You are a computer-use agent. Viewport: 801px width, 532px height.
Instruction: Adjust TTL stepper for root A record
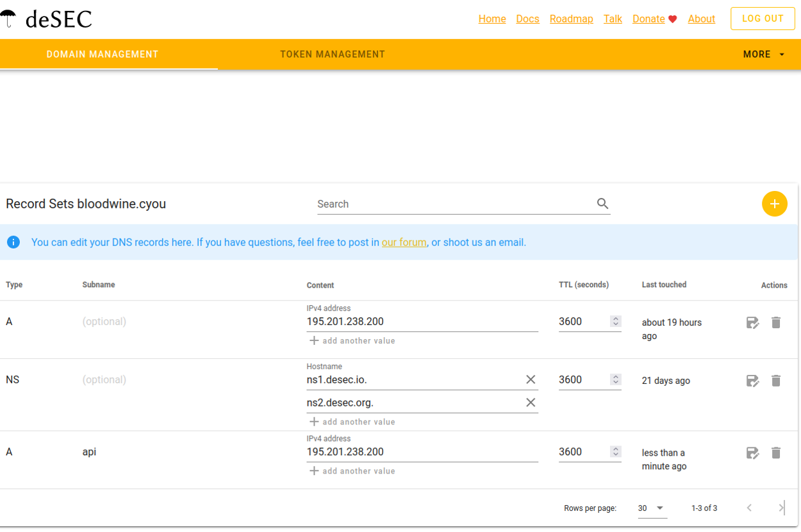pyautogui.click(x=616, y=322)
